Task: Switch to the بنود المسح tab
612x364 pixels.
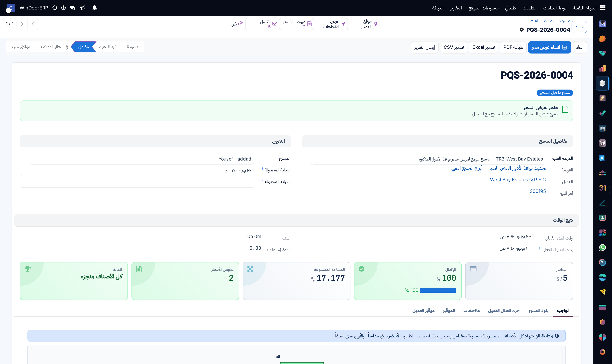Action: [x=538, y=310]
